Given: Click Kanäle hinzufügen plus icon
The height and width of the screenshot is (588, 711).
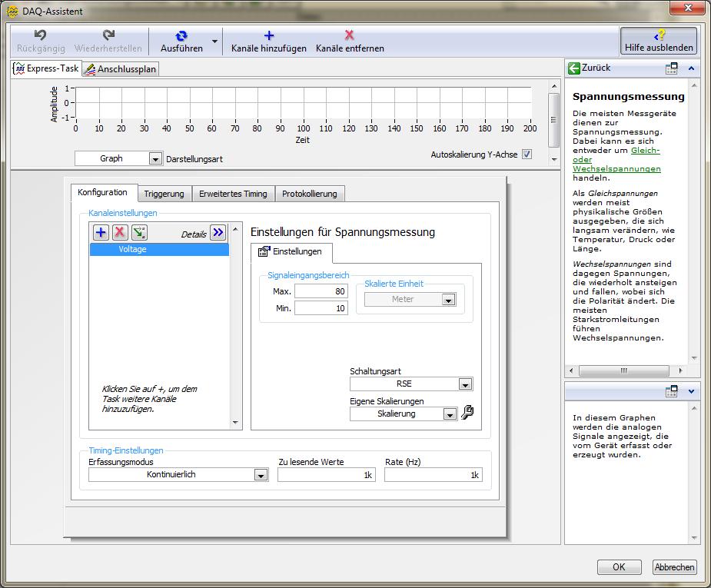Looking at the screenshot, I should (x=269, y=35).
